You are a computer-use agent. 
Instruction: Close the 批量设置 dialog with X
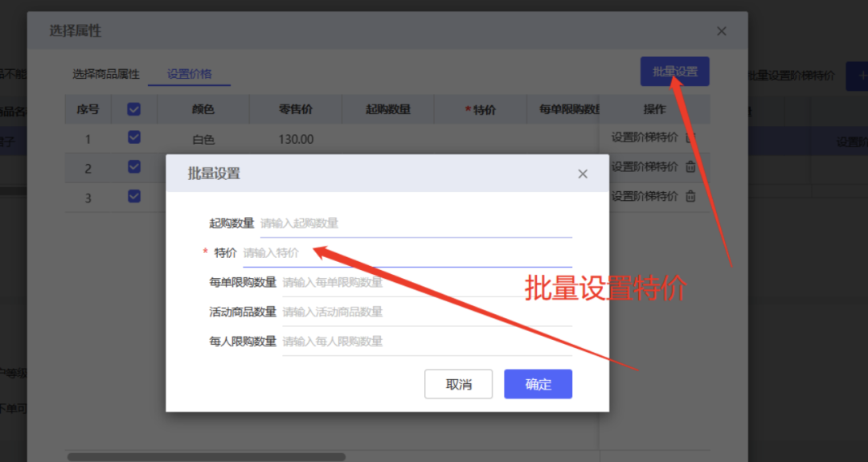583,174
